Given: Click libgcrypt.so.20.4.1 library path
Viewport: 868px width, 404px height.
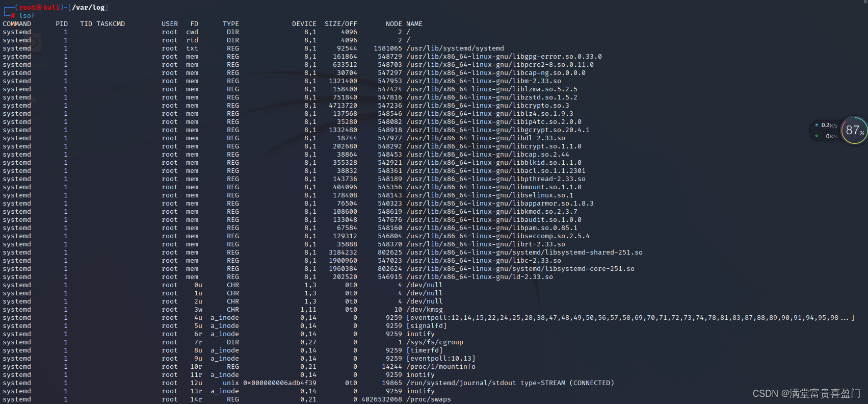Looking at the screenshot, I should [498, 130].
